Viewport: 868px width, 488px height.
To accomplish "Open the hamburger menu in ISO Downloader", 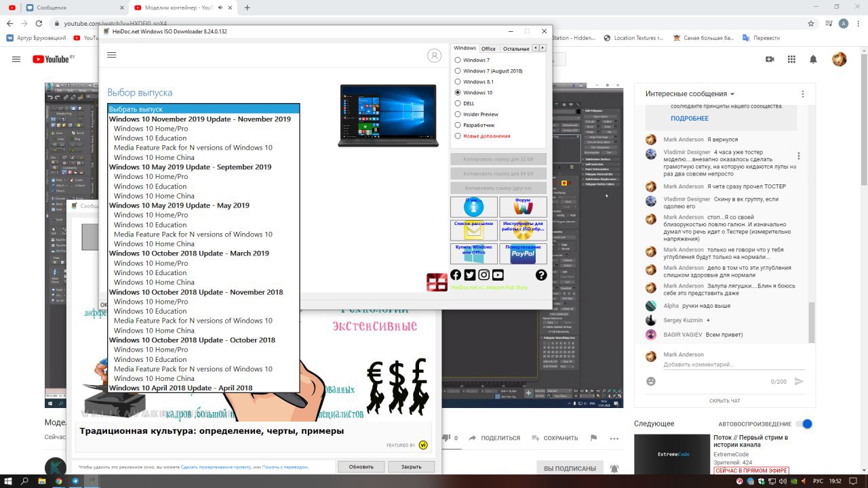I will pyautogui.click(x=112, y=55).
